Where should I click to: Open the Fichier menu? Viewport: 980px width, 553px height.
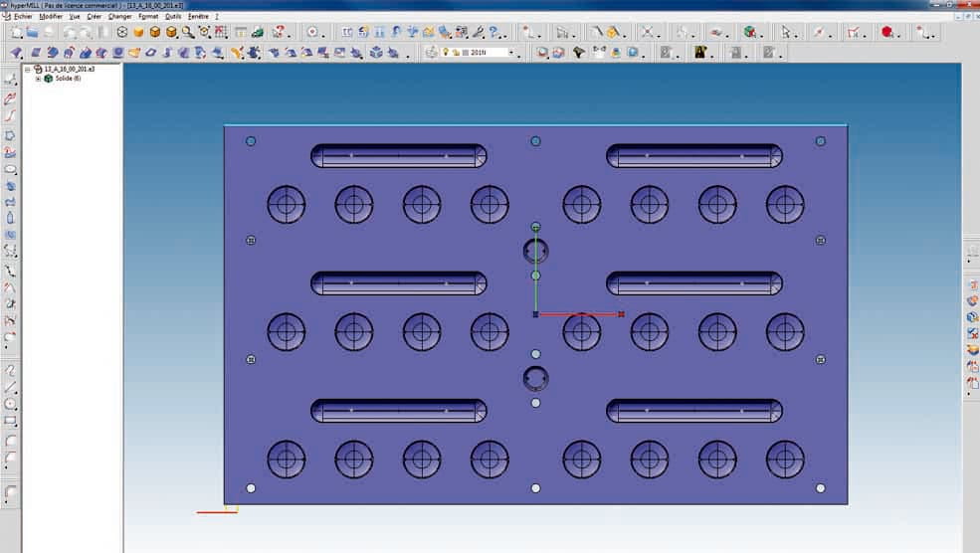click(23, 16)
